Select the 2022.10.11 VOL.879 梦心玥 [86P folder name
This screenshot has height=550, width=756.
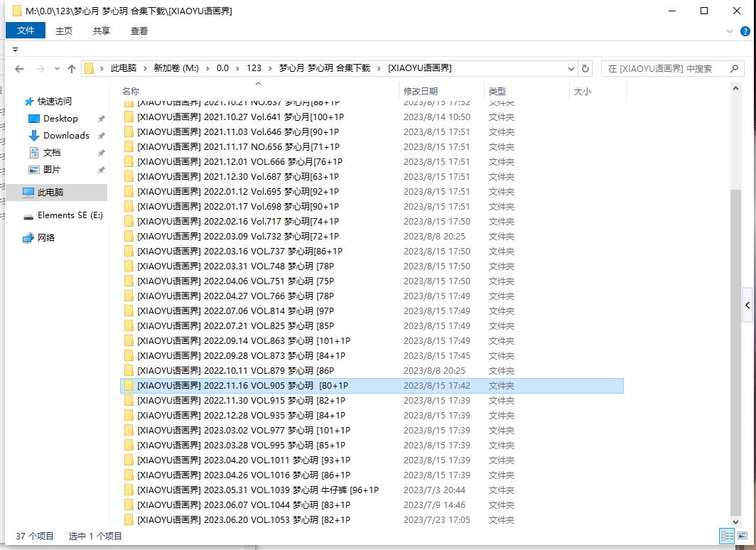click(x=235, y=371)
